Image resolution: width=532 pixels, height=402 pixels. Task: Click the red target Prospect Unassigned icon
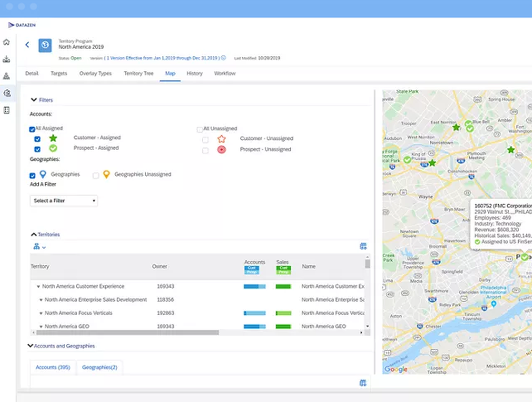221,150
